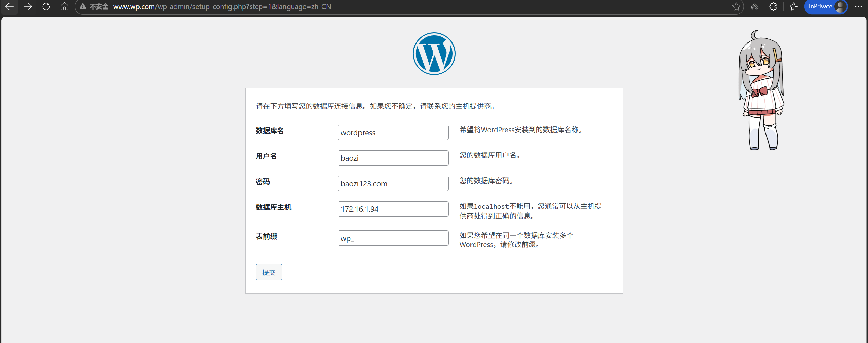Image resolution: width=868 pixels, height=343 pixels.
Task: Edit the password field containing baozi123.com
Action: [393, 183]
